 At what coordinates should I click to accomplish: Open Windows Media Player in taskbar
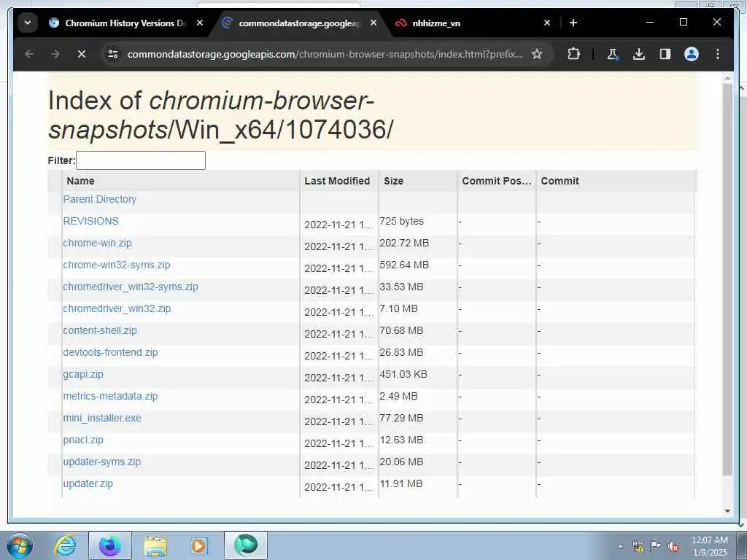tap(199, 545)
